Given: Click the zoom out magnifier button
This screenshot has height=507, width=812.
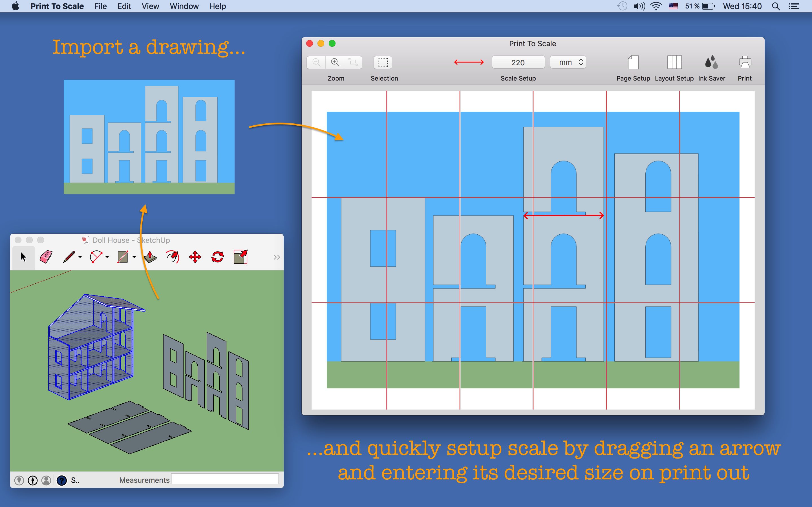Looking at the screenshot, I should tap(316, 62).
